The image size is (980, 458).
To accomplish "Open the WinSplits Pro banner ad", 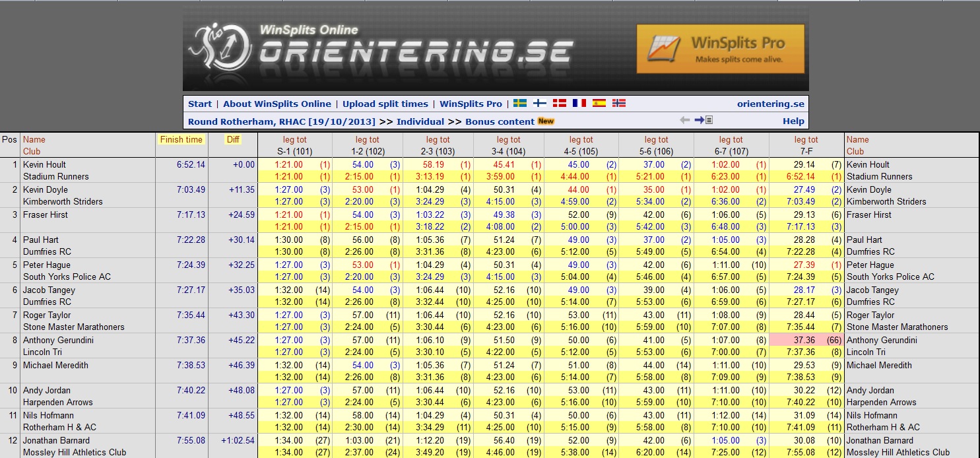I will click(x=720, y=49).
